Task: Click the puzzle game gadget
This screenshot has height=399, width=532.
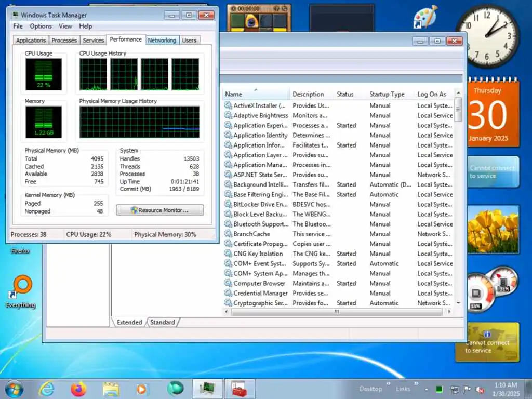Action: pos(259,18)
